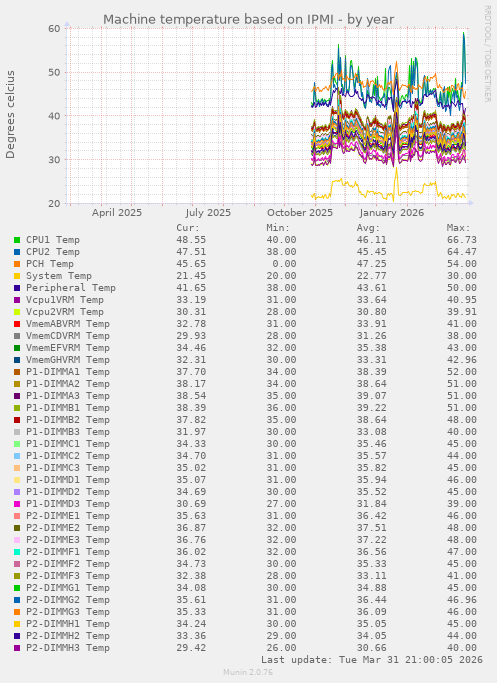
Task: Click the graph title 'Machine temperature based on IPMI - by year'
Action: 248,20
